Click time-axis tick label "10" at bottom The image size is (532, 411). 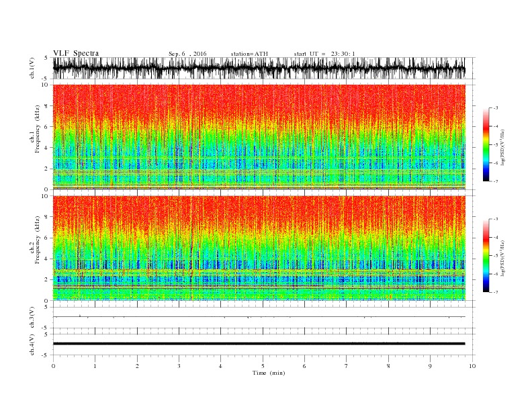[x=472, y=366]
